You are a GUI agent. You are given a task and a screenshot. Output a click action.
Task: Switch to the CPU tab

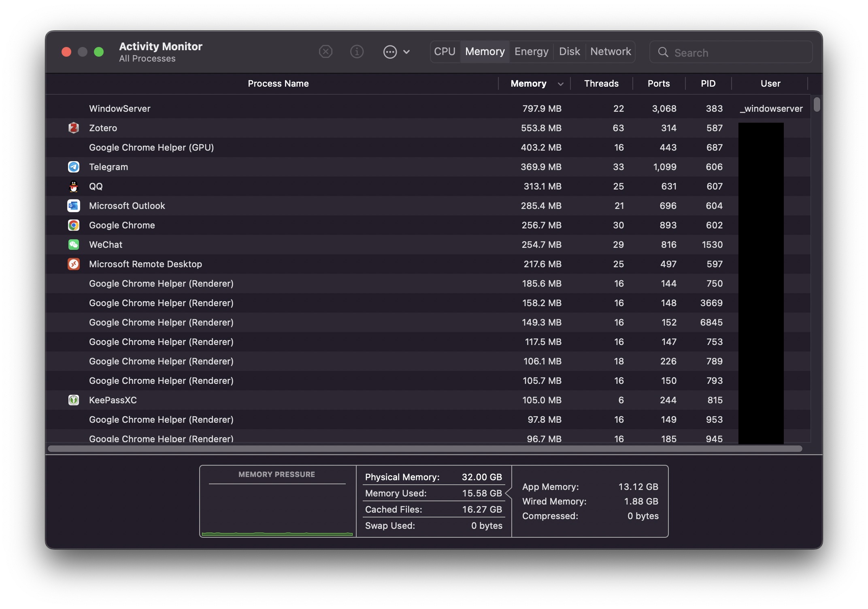[x=445, y=51]
